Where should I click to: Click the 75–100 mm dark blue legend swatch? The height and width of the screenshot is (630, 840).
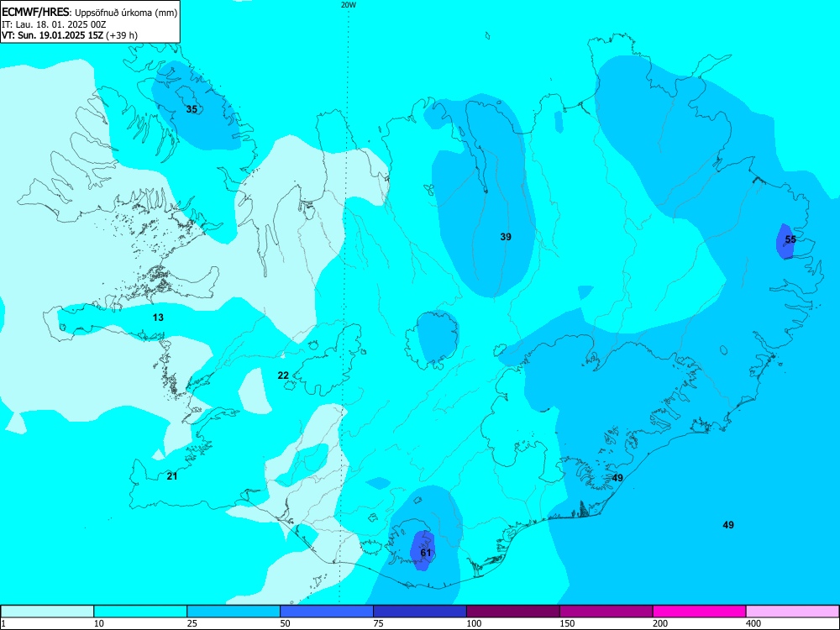pyautogui.click(x=420, y=612)
